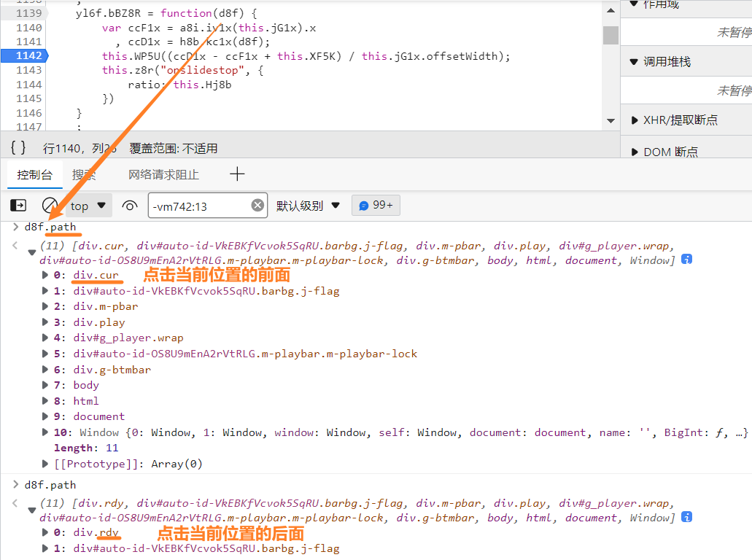Switch to the 搜索 tab
The width and height of the screenshot is (752, 560).
pyautogui.click(x=84, y=174)
